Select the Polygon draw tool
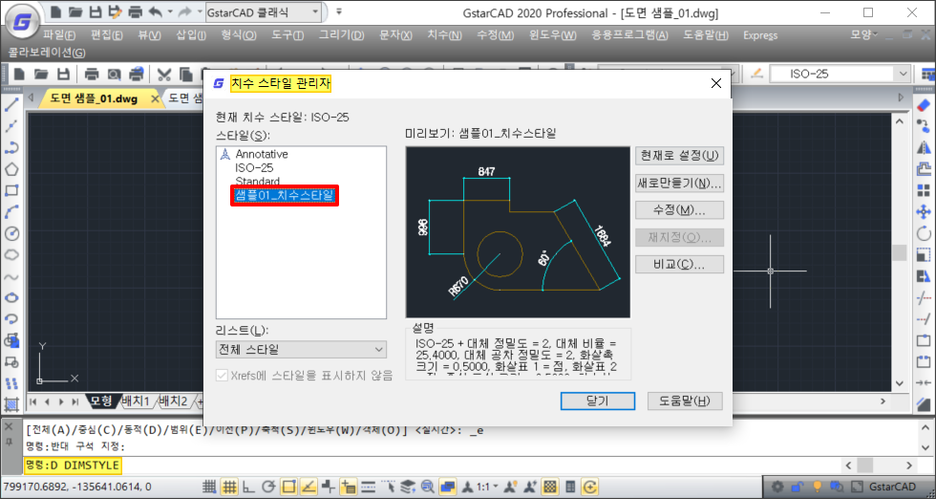The height and width of the screenshot is (499, 936). (x=11, y=170)
